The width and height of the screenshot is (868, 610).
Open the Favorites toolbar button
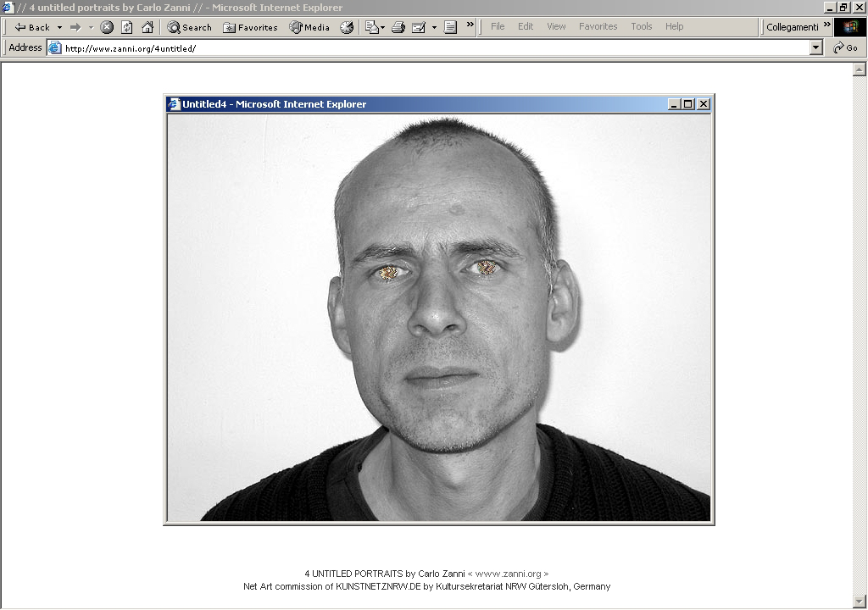pyautogui.click(x=250, y=27)
